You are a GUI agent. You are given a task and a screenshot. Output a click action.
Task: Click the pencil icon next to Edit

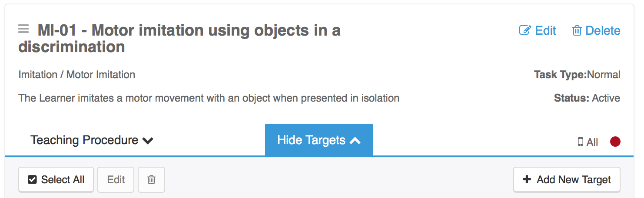(525, 30)
